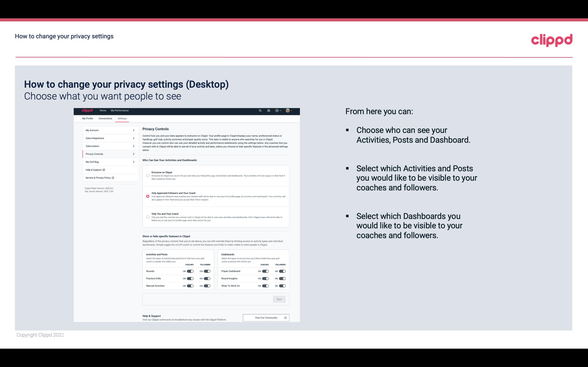Click the Privacy Controls sidebar item
Viewport: 588px width, 367px height.
pyautogui.click(x=108, y=154)
